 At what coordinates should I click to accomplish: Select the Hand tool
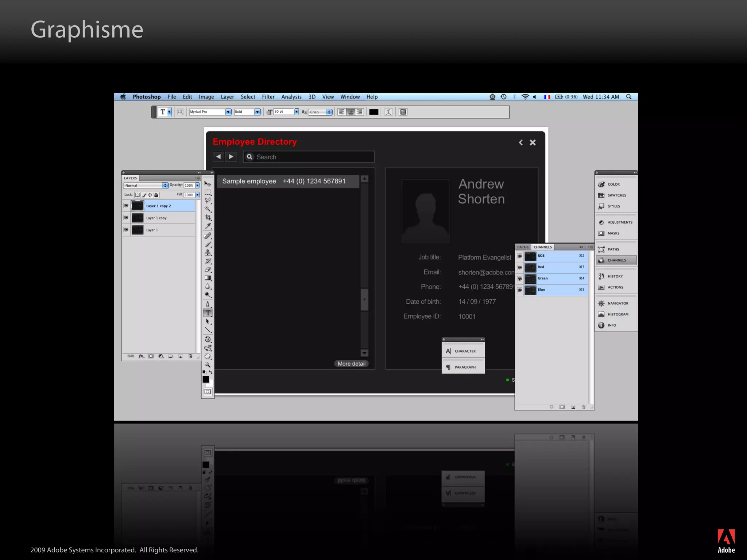(208, 356)
